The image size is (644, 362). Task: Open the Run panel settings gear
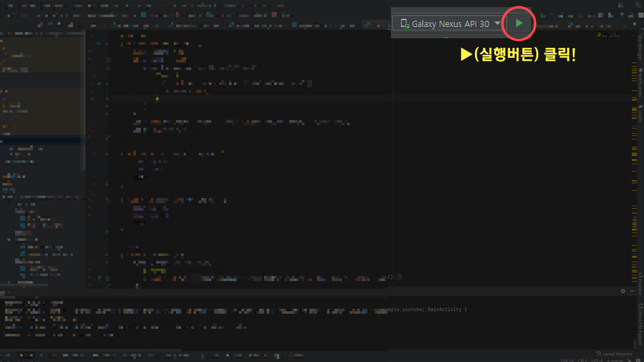point(623,291)
